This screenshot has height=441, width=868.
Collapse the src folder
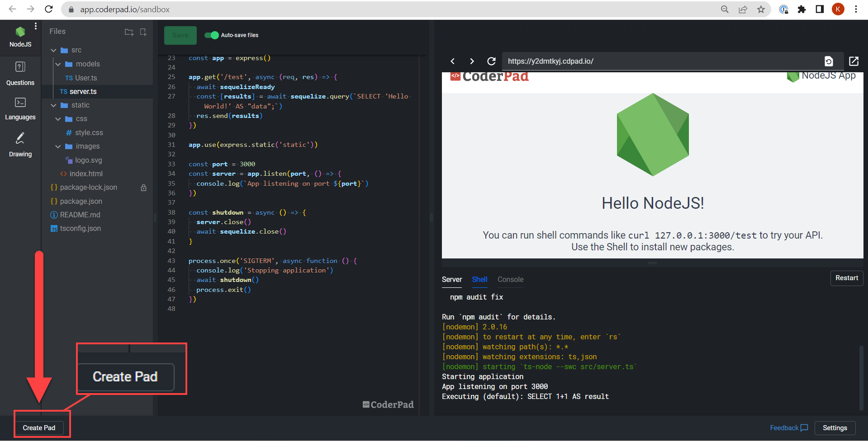[53, 50]
